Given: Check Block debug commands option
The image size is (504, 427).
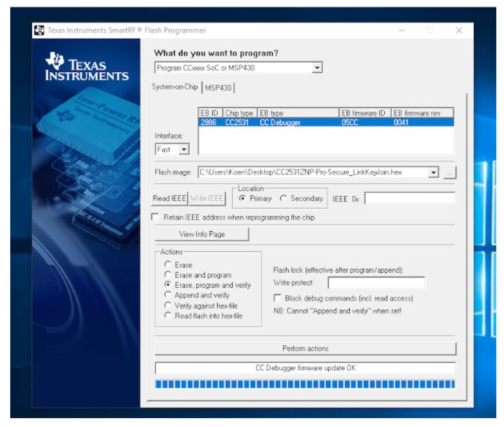Looking at the screenshot, I should click(x=277, y=298).
